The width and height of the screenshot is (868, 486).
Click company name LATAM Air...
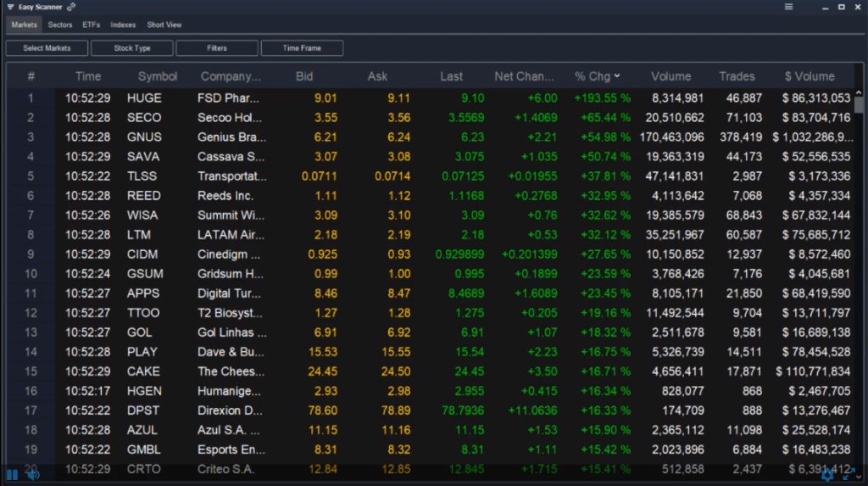click(x=231, y=235)
